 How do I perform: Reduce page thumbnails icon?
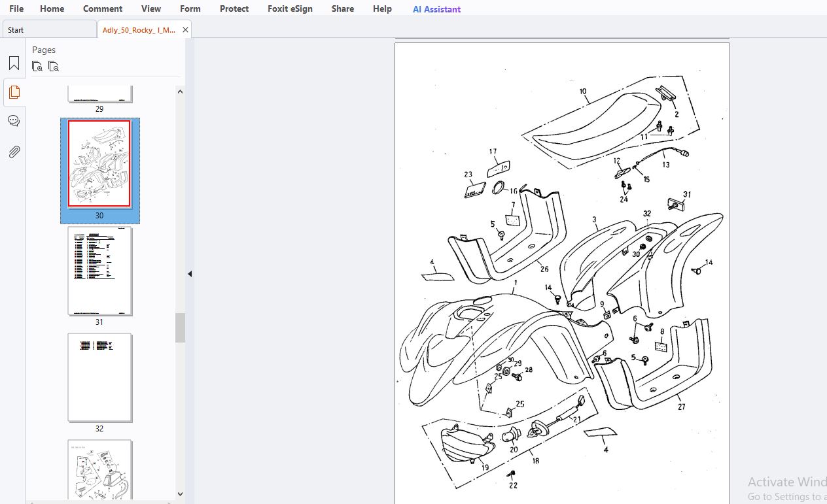click(54, 66)
